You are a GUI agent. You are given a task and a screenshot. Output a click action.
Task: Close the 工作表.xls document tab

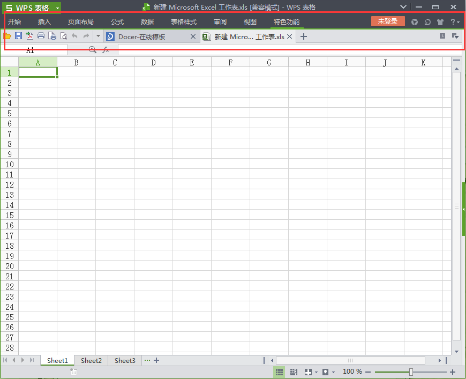(x=289, y=37)
